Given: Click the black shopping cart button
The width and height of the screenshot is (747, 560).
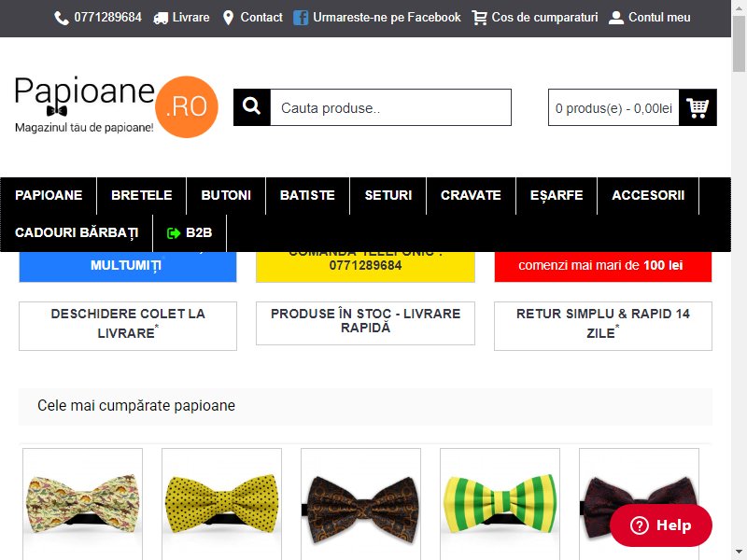Looking at the screenshot, I should tap(698, 107).
